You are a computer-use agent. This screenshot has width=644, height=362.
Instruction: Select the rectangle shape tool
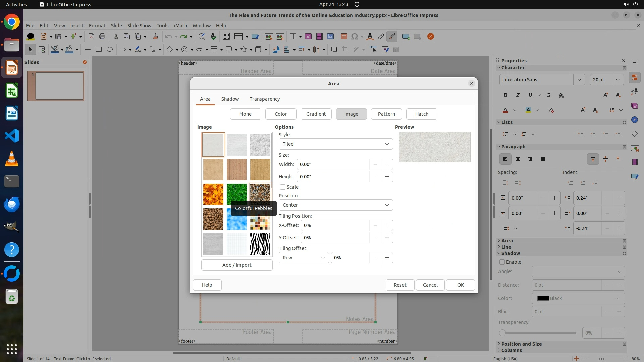point(99,49)
